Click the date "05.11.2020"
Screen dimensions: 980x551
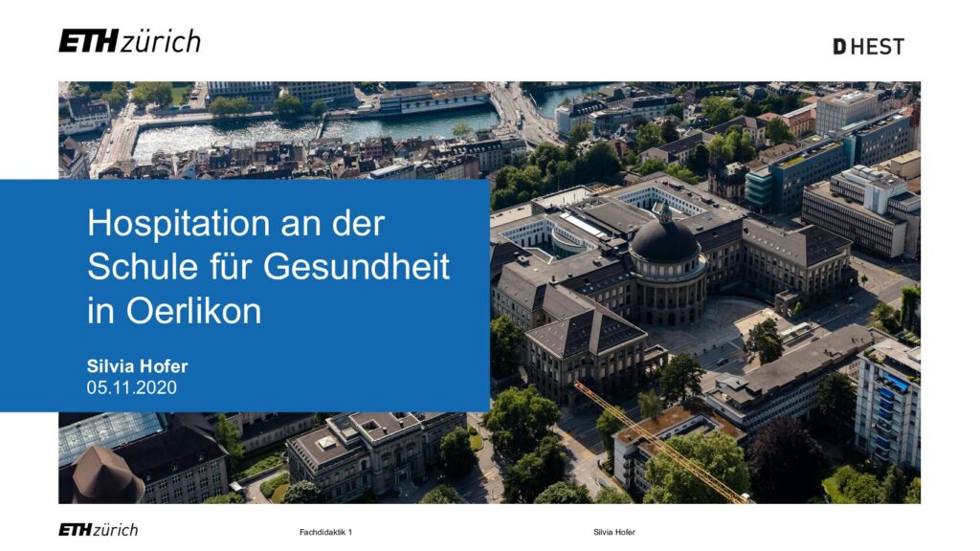[x=131, y=388]
